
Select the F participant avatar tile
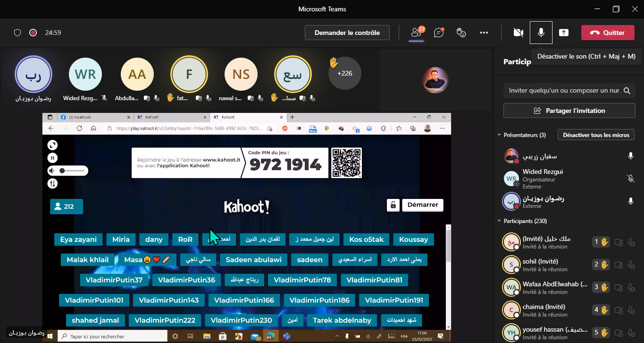189,74
